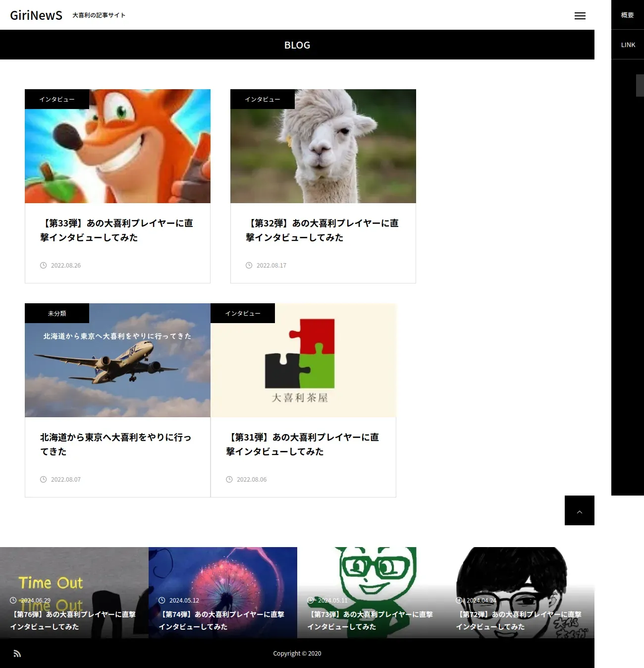Click clock icon beside 2022.08.17 date
644x668 pixels.
pos(249,265)
